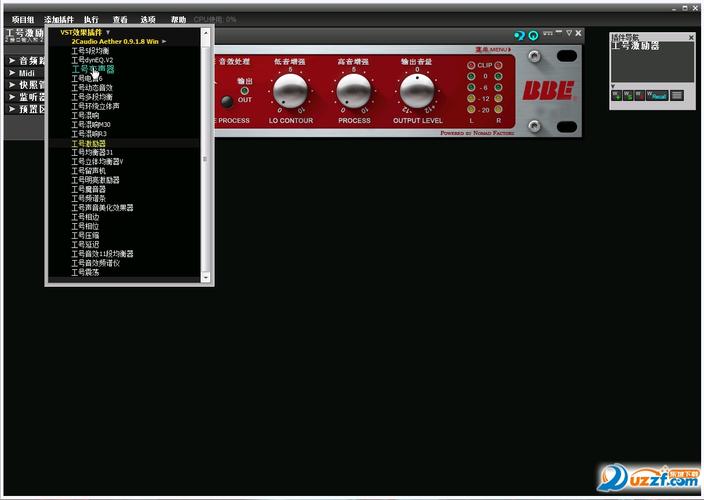The height and width of the screenshot is (500, 704).
Task: Choose 工号留声机 plugin from list
Action: click(x=88, y=171)
